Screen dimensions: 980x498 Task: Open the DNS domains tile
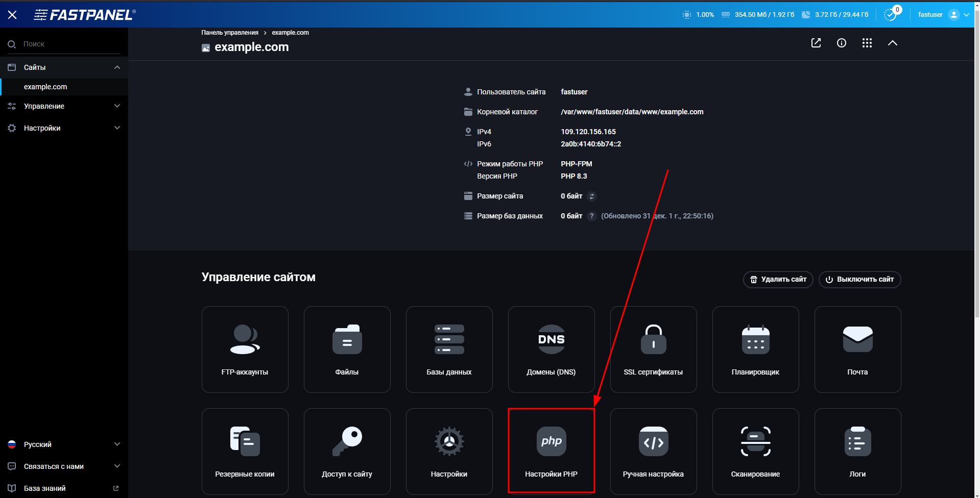551,349
